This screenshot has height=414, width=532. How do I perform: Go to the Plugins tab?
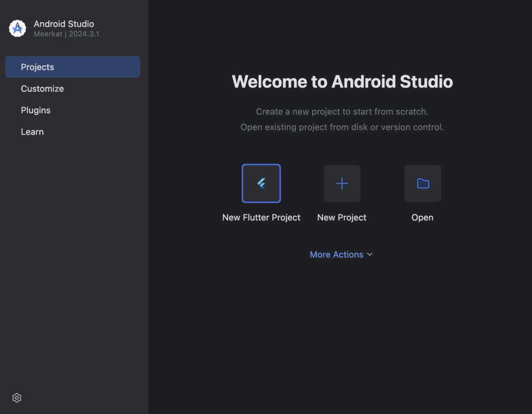(x=73, y=110)
